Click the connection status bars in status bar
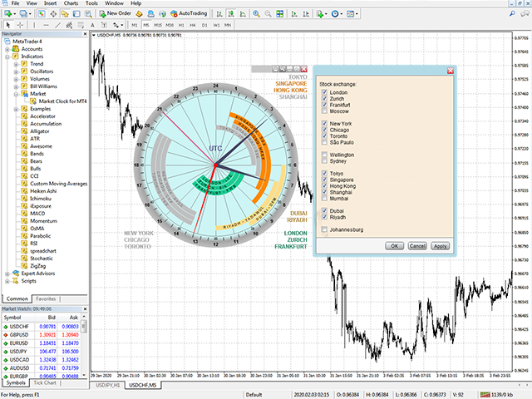532x399 pixels. coord(485,395)
